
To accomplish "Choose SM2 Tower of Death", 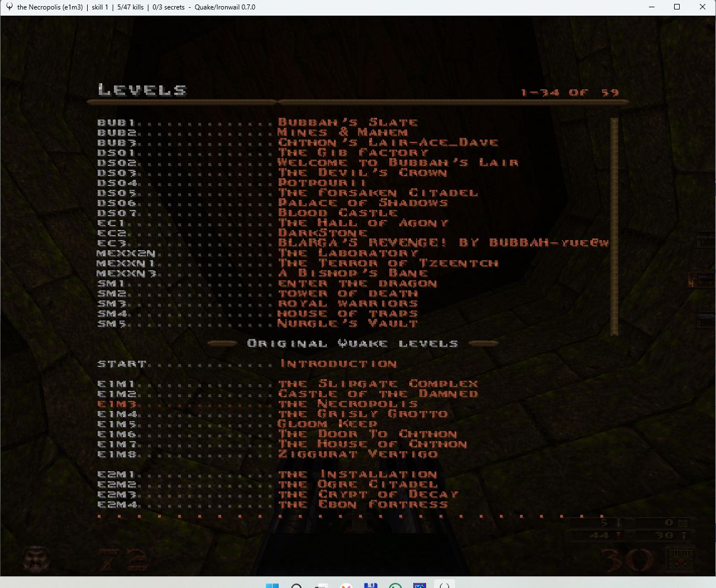I will click(257, 293).
